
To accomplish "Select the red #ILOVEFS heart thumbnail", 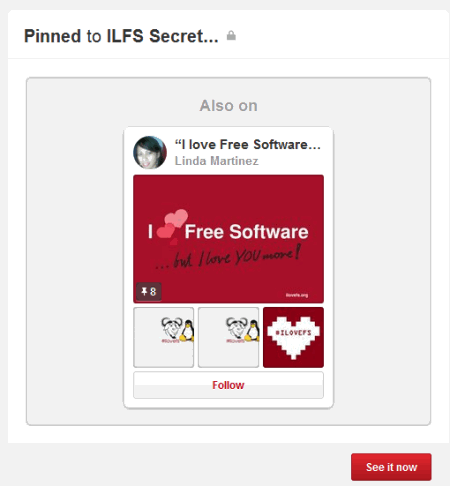I will (x=293, y=337).
